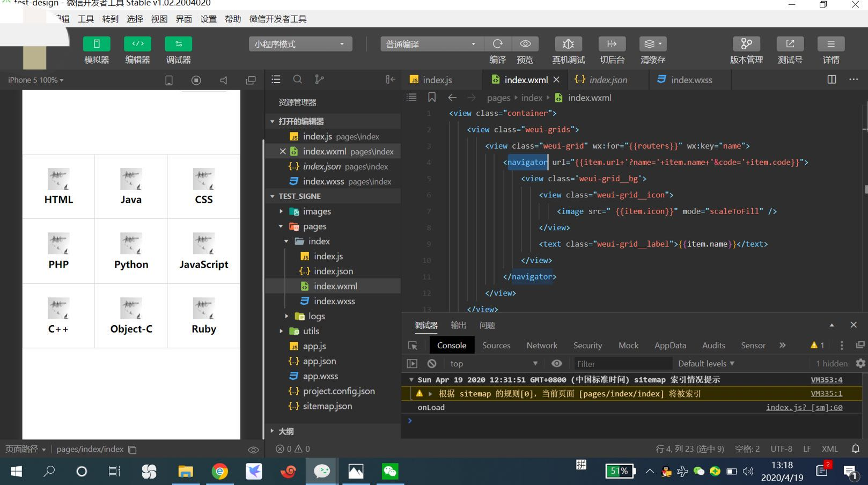This screenshot has height=485, width=868.
Task: Switch to the AppData devtools tab
Action: click(670, 346)
